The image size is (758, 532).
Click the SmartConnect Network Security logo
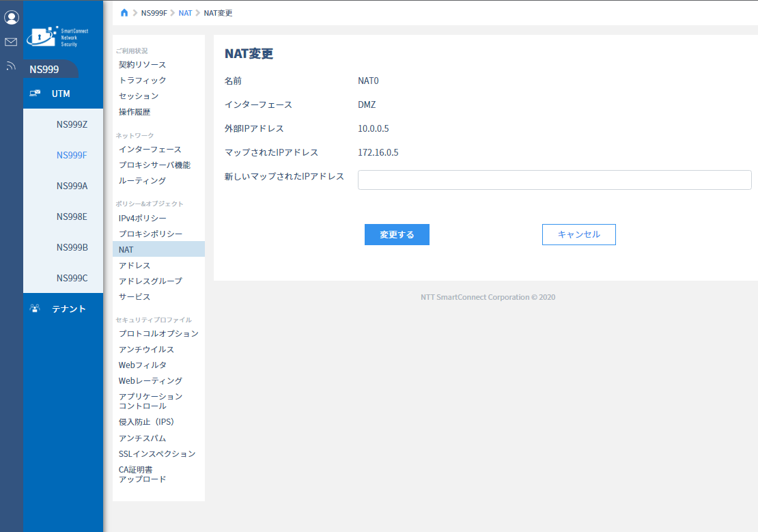57,37
